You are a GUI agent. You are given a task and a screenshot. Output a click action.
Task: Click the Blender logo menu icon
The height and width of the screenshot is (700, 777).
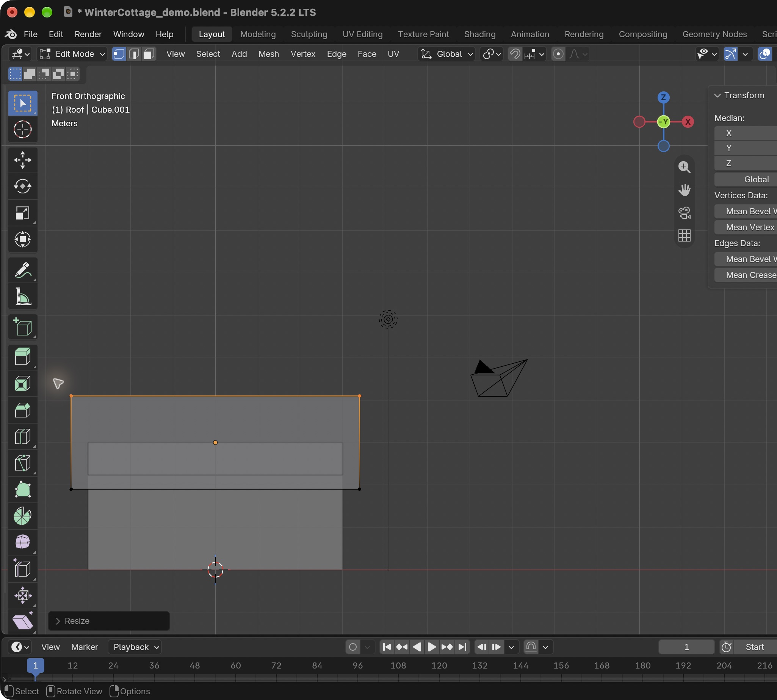(x=11, y=34)
